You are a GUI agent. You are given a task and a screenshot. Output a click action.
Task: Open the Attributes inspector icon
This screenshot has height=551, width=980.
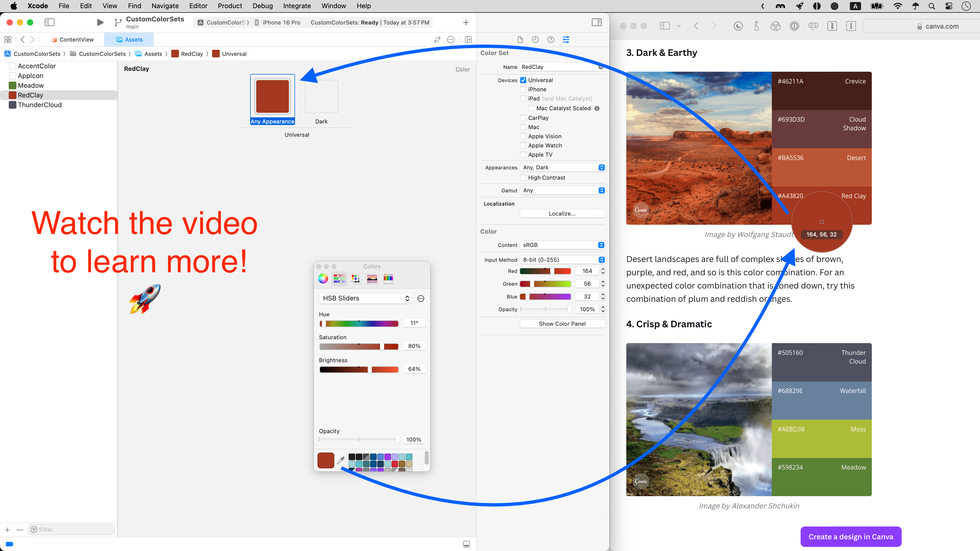(x=566, y=40)
